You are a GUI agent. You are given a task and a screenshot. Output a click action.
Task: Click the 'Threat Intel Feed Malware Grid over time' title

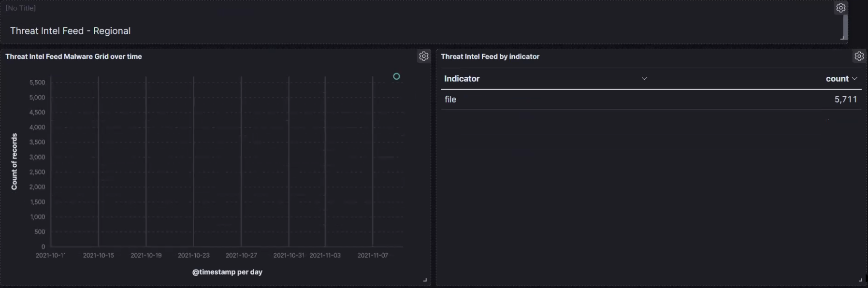click(73, 57)
